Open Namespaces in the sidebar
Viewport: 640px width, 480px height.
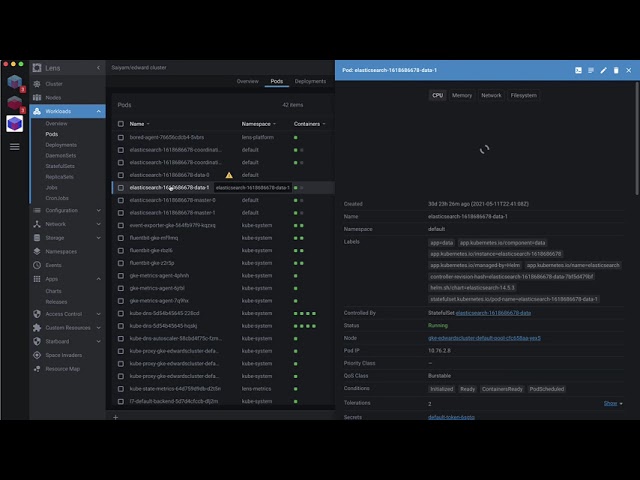[x=61, y=251]
